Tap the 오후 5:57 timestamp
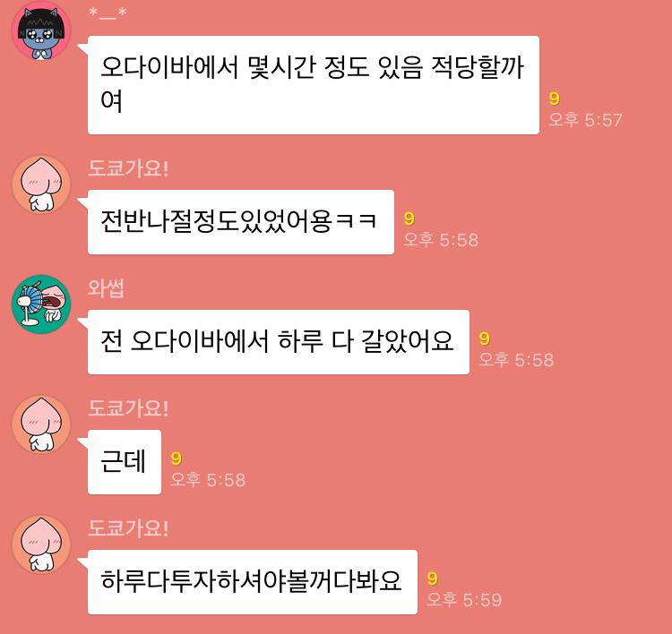Viewport: 672px width, 634px height. [585, 120]
